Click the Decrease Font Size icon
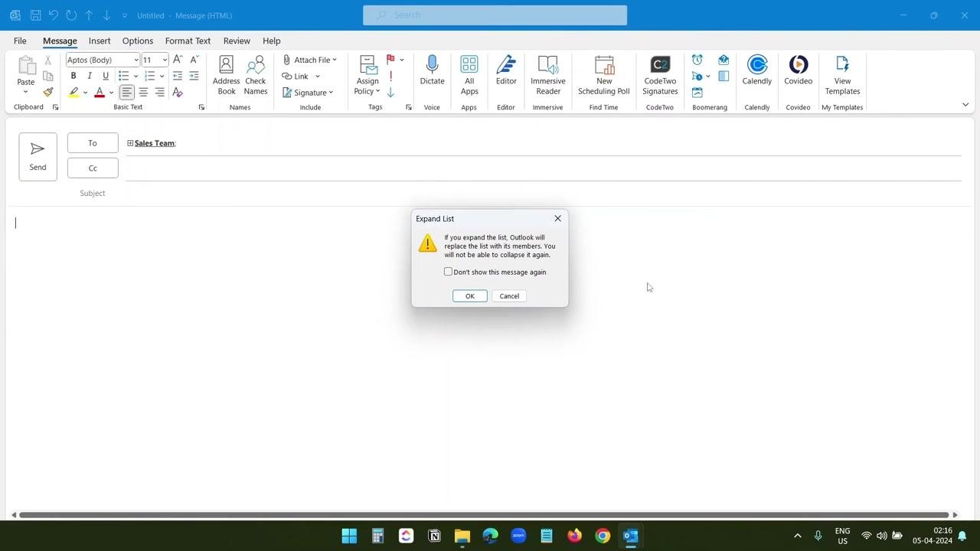The image size is (980, 551). point(194,60)
